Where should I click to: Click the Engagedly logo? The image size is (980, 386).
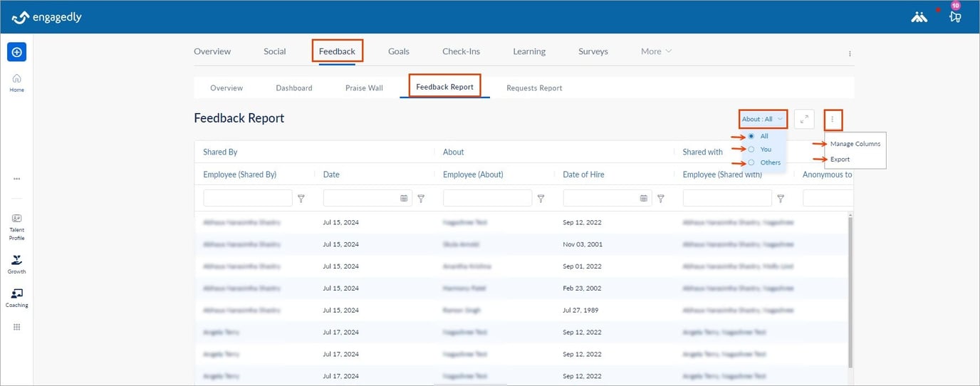(x=47, y=17)
